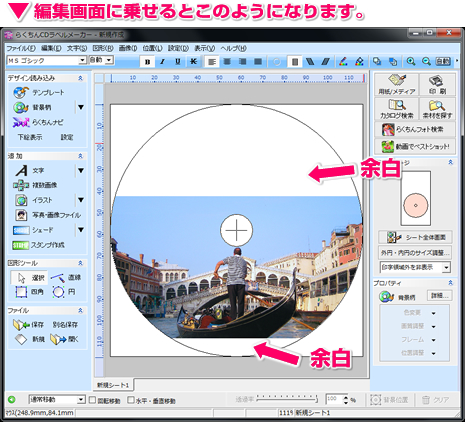Open 外円・内円のサイズ調整

(x=415, y=253)
